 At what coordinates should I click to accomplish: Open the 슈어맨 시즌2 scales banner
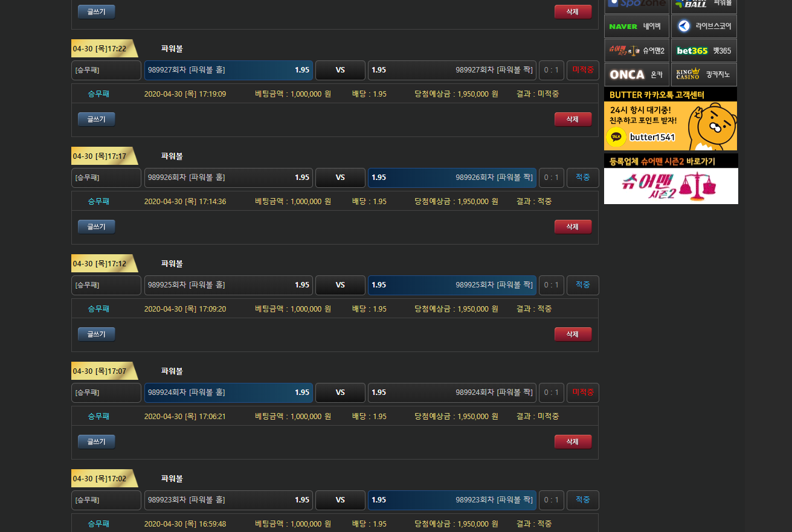click(x=671, y=185)
